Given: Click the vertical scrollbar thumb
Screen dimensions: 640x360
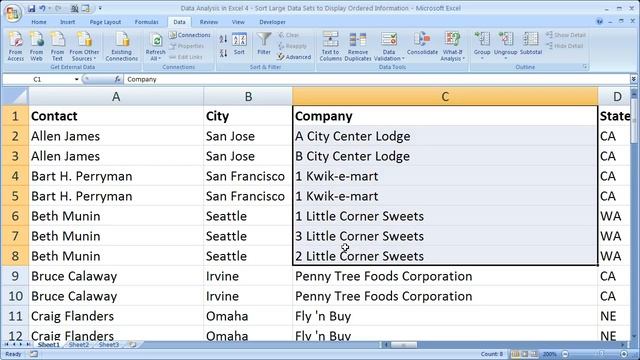Looking at the screenshot, I should pos(633,120).
